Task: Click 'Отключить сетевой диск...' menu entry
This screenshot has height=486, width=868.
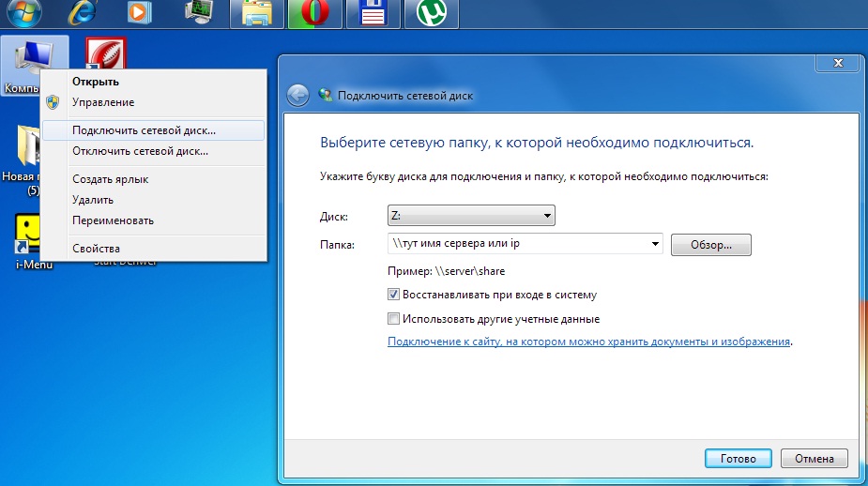Action: [x=140, y=151]
